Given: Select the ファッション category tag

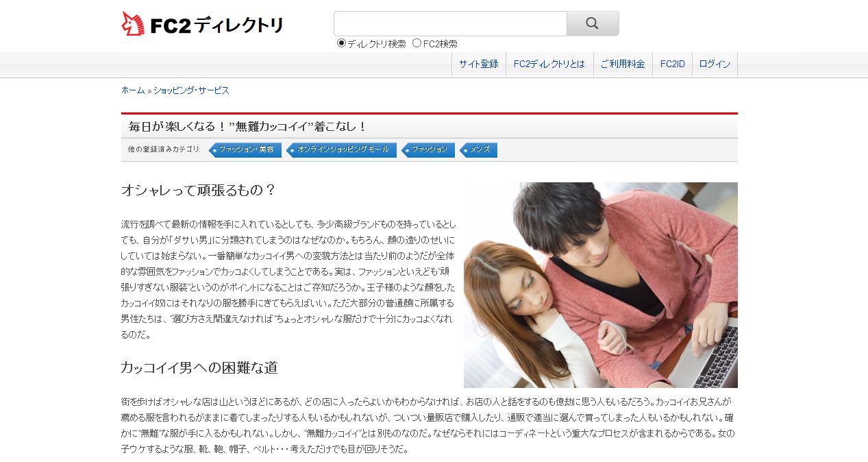Looking at the screenshot, I should point(428,149).
